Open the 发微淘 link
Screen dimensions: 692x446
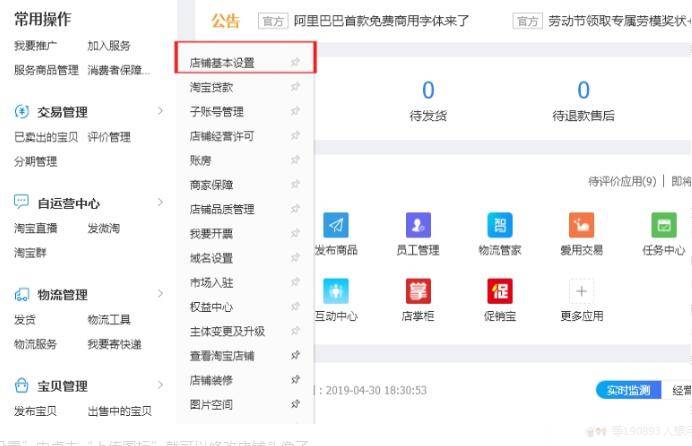104,228
